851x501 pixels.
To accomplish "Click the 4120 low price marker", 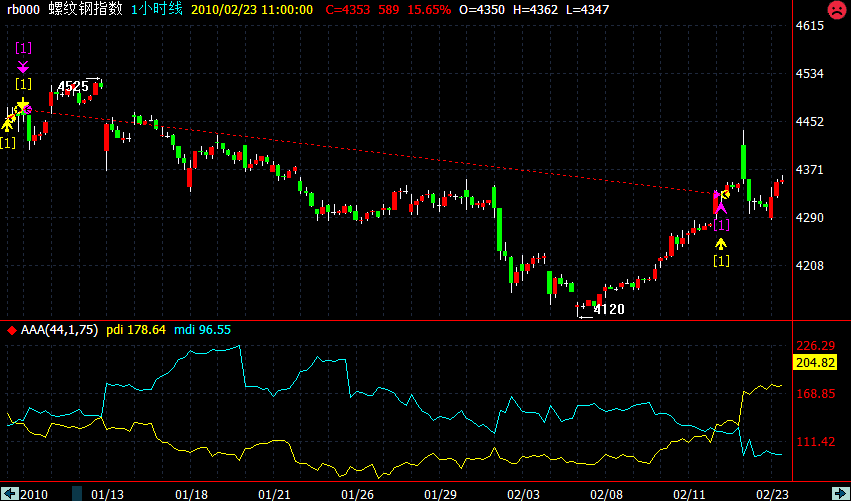I will (x=608, y=310).
